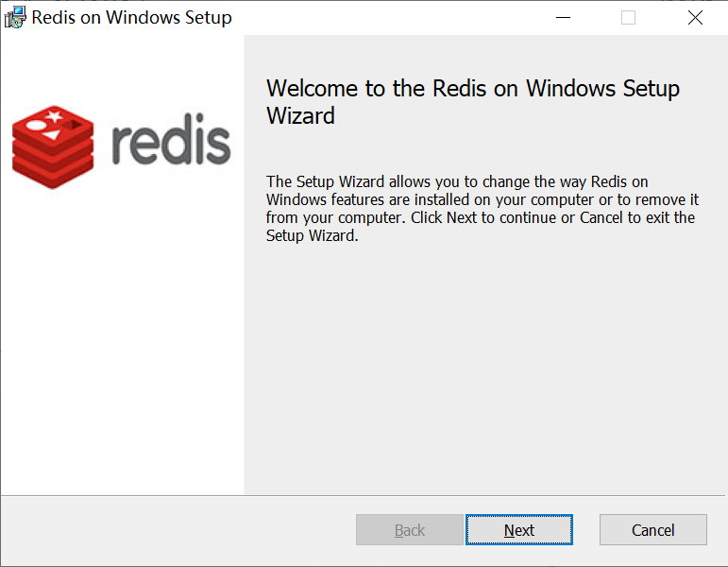This screenshot has width=728, height=567.
Task: Click the Setup Wizard description paragraph
Action: [x=480, y=209]
